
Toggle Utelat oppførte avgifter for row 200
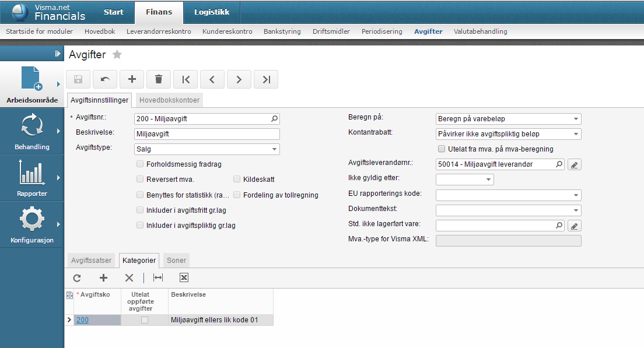coord(145,320)
